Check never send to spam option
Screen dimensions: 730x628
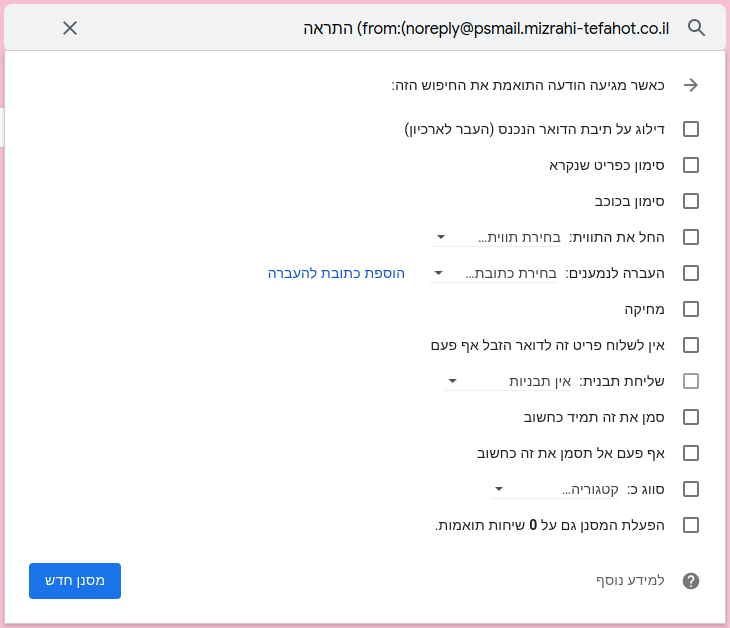pyautogui.click(x=691, y=345)
